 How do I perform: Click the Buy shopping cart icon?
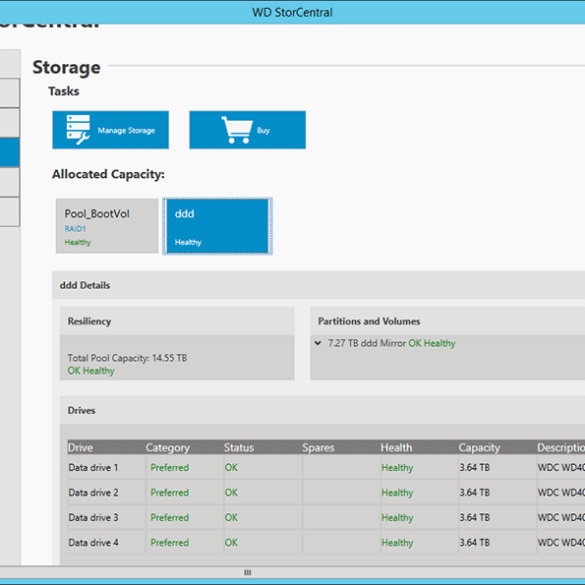237,129
